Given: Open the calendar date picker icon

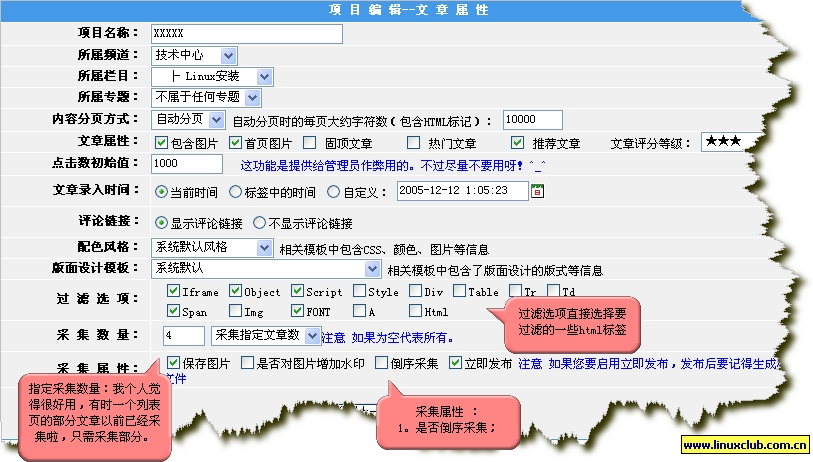Looking at the screenshot, I should tap(537, 191).
